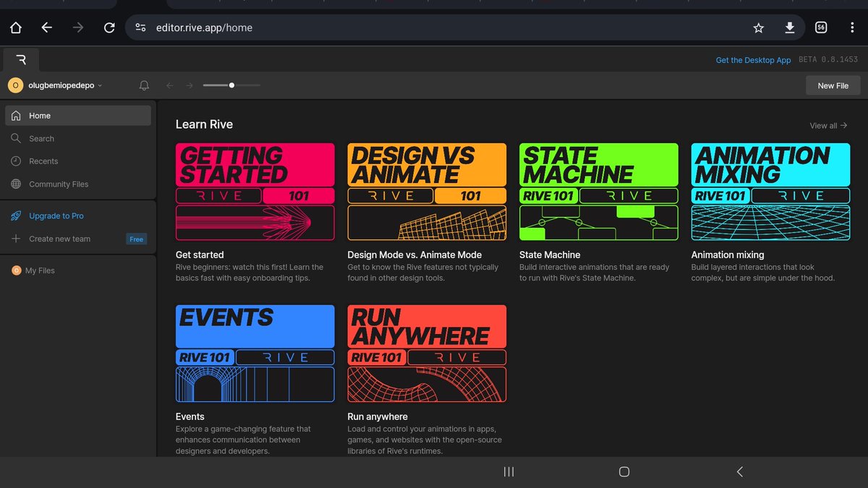Click the BETA 0.8.1453 version text
The height and width of the screenshot is (488, 868).
tap(828, 60)
